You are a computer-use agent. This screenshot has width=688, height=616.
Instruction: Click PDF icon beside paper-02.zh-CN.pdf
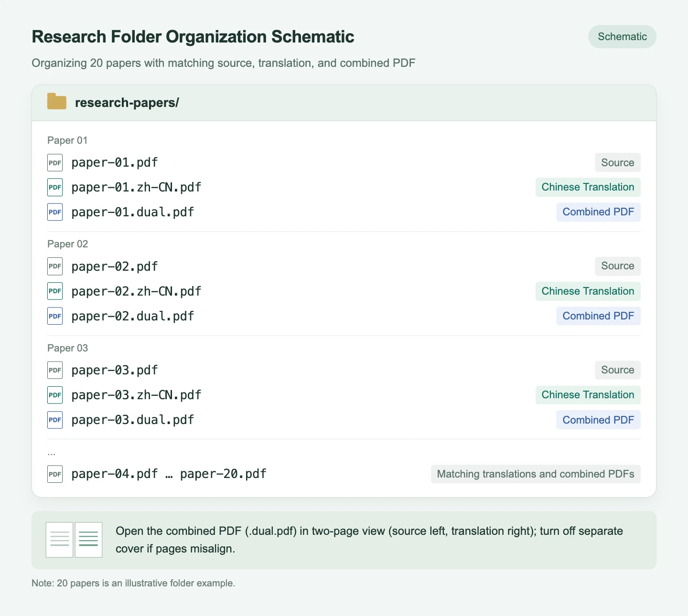55,291
